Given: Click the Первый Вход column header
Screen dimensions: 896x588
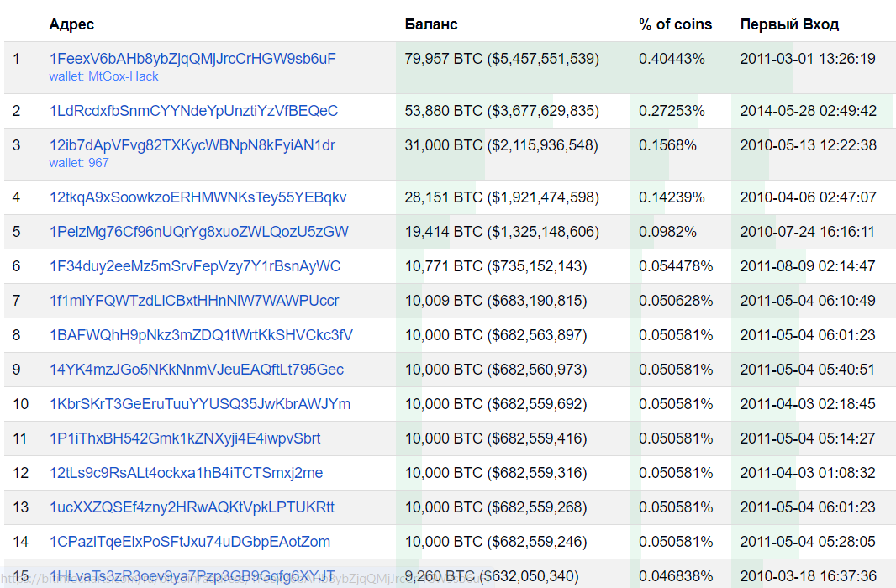Looking at the screenshot, I should tap(789, 24).
